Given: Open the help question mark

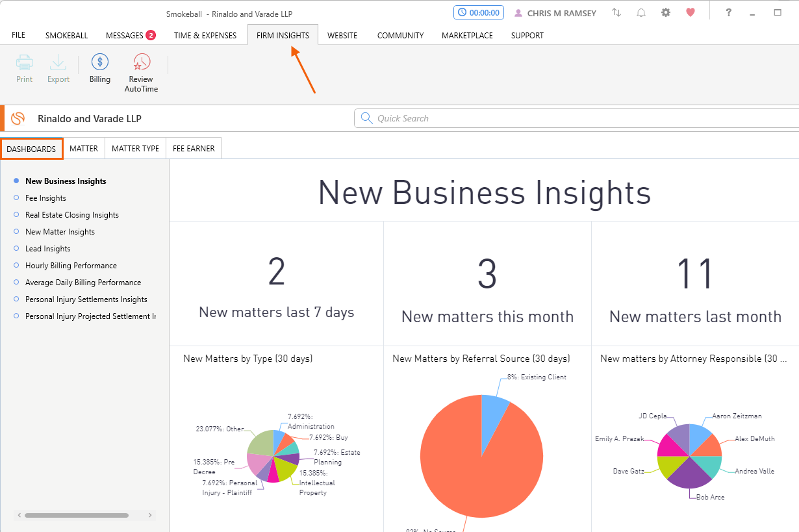Looking at the screenshot, I should point(729,12).
